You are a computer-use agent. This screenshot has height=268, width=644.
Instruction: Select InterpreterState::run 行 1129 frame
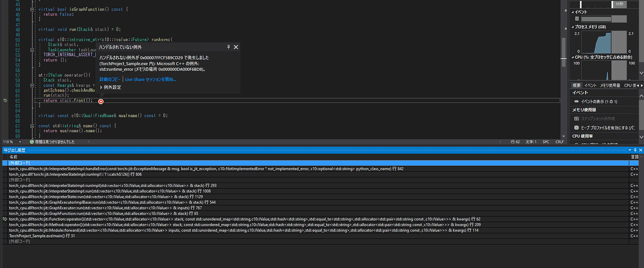point(320,197)
